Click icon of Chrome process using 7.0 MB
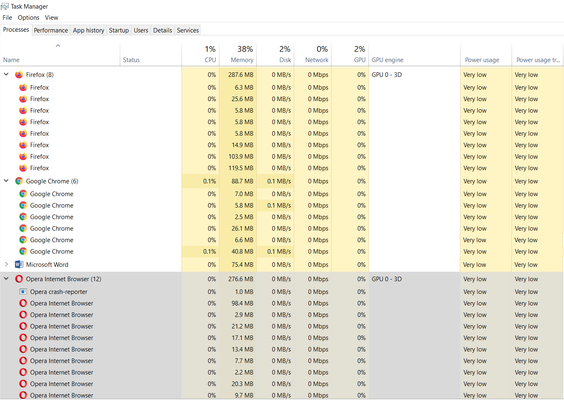The image size is (564, 400). (23, 194)
